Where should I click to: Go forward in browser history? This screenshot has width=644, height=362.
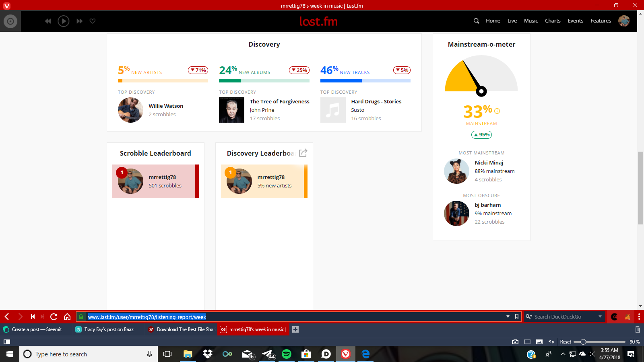(x=21, y=317)
